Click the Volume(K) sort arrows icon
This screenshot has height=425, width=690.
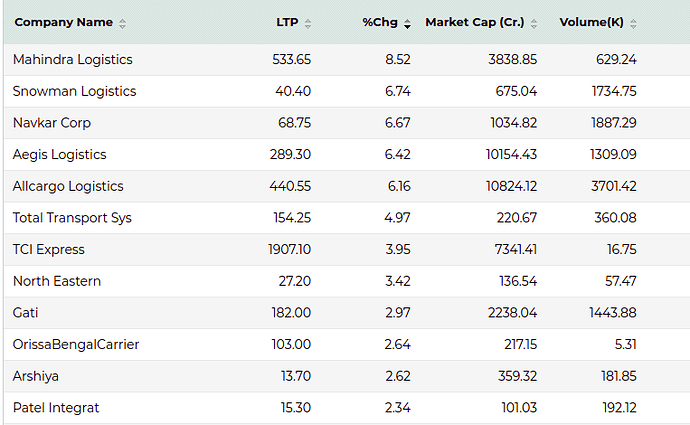pyautogui.click(x=633, y=24)
